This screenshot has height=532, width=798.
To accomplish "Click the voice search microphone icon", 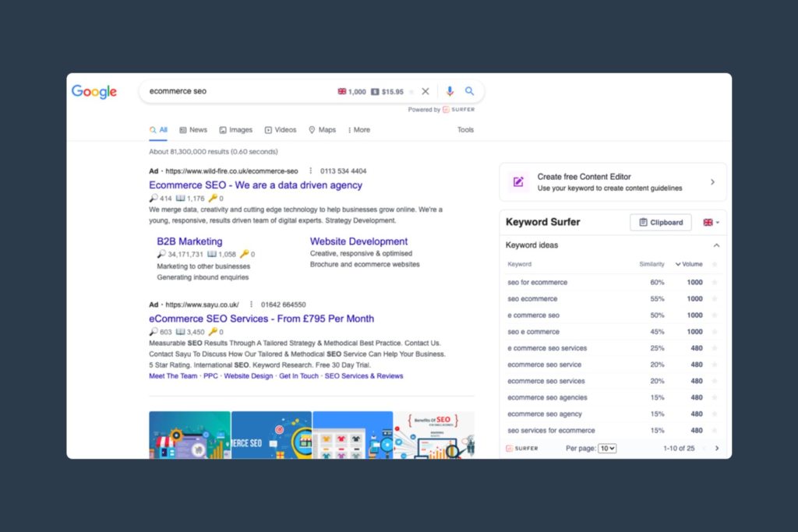I will pos(450,91).
